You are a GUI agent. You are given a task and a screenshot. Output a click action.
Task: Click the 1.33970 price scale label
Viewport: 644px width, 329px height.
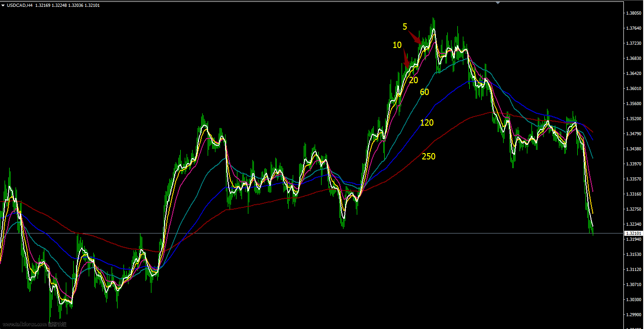pyautogui.click(x=634, y=164)
